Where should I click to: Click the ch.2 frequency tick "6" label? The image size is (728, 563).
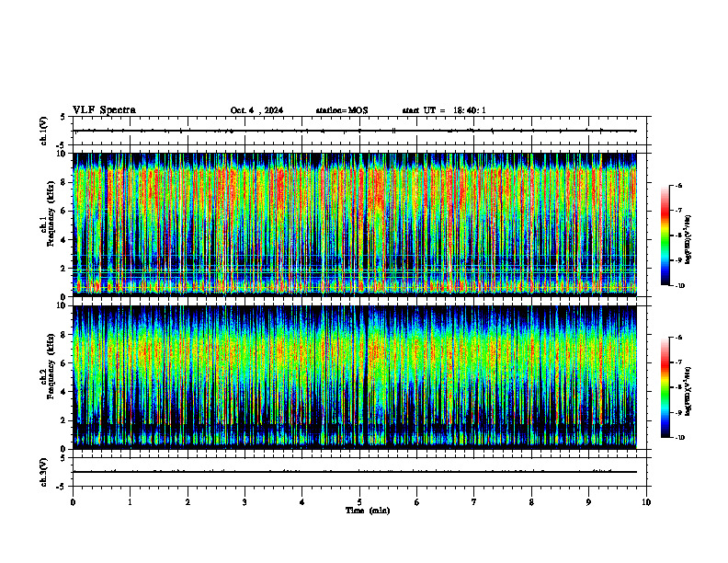64,363
